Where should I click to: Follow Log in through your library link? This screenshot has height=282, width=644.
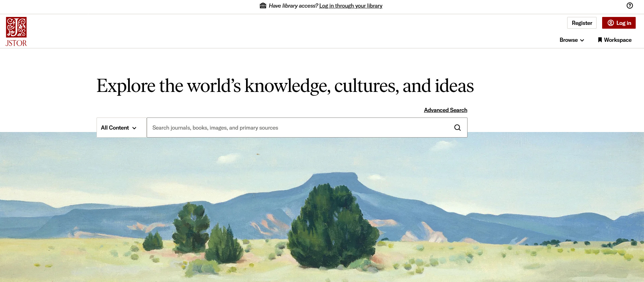pyautogui.click(x=351, y=6)
